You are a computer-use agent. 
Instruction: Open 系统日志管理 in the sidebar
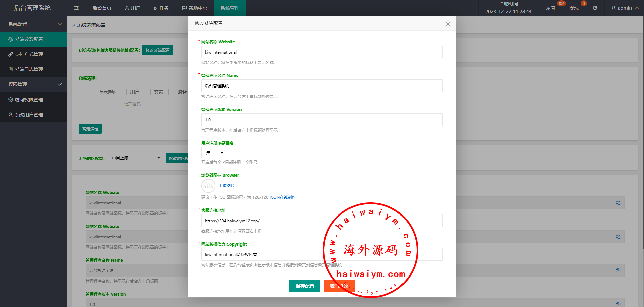[x=29, y=69]
